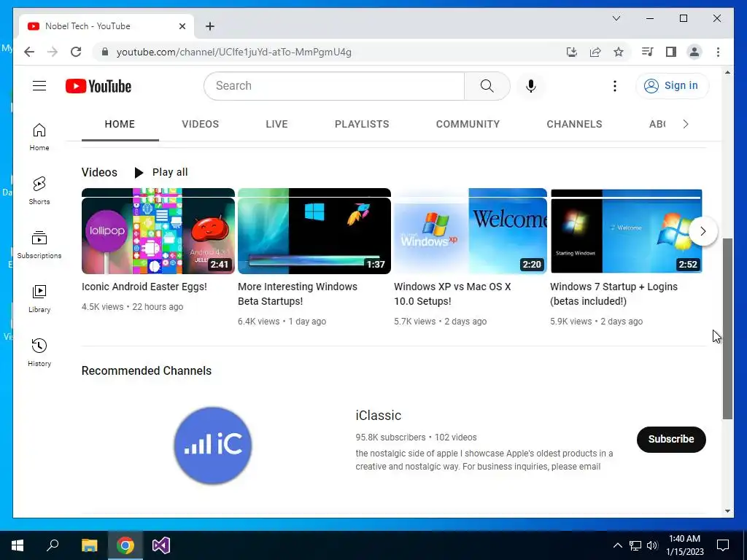Switch to the VIDEOS tab
The image size is (747, 560).
200,124
